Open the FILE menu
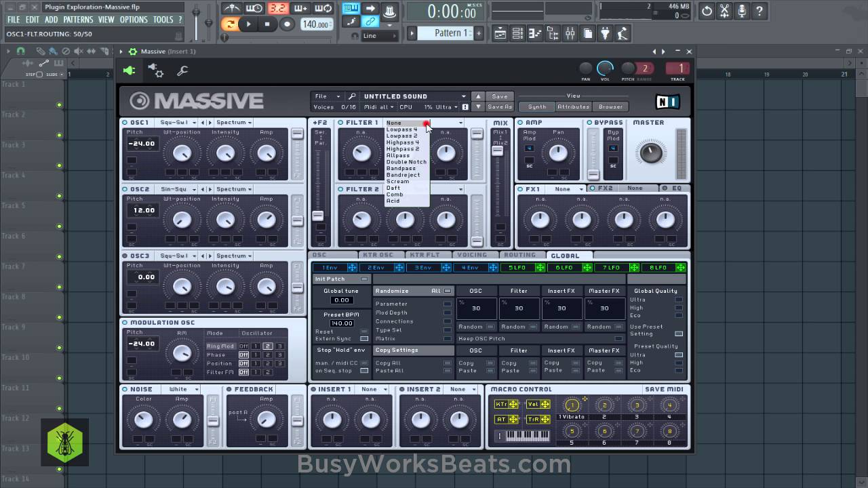 pos(14,20)
